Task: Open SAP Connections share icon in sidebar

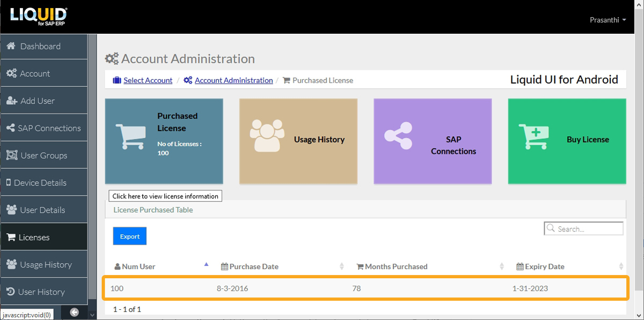Action: (x=11, y=128)
